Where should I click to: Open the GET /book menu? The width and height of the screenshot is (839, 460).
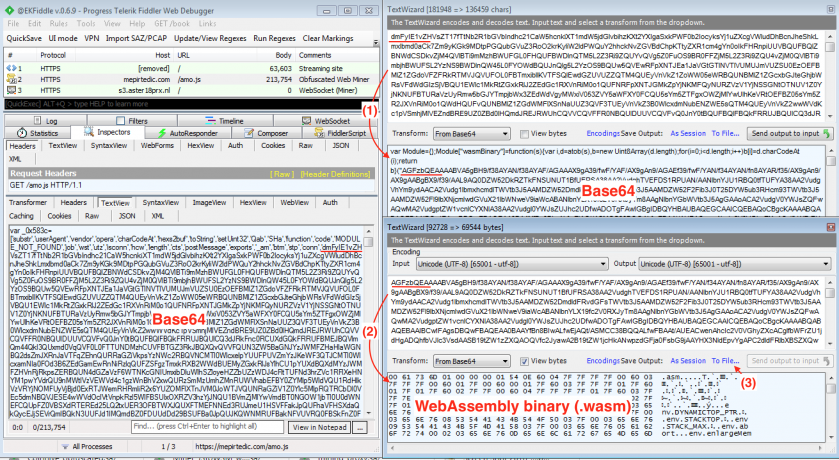pos(172,24)
